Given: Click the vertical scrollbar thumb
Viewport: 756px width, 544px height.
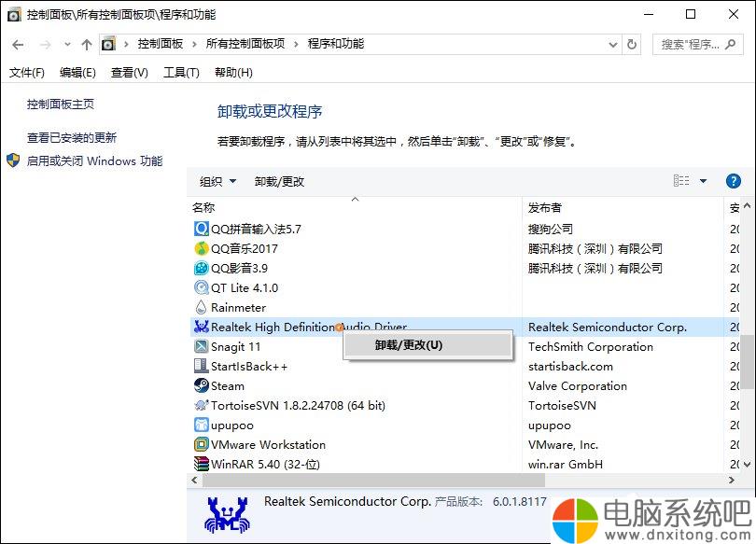Looking at the screenshot, I should (x=747, y=362).
